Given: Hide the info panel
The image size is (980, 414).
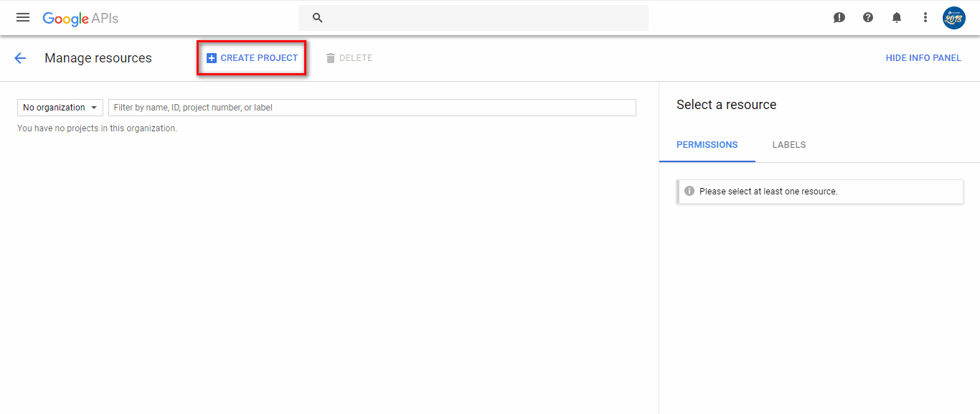Looking at the screenshot, I should coord(923,58).
